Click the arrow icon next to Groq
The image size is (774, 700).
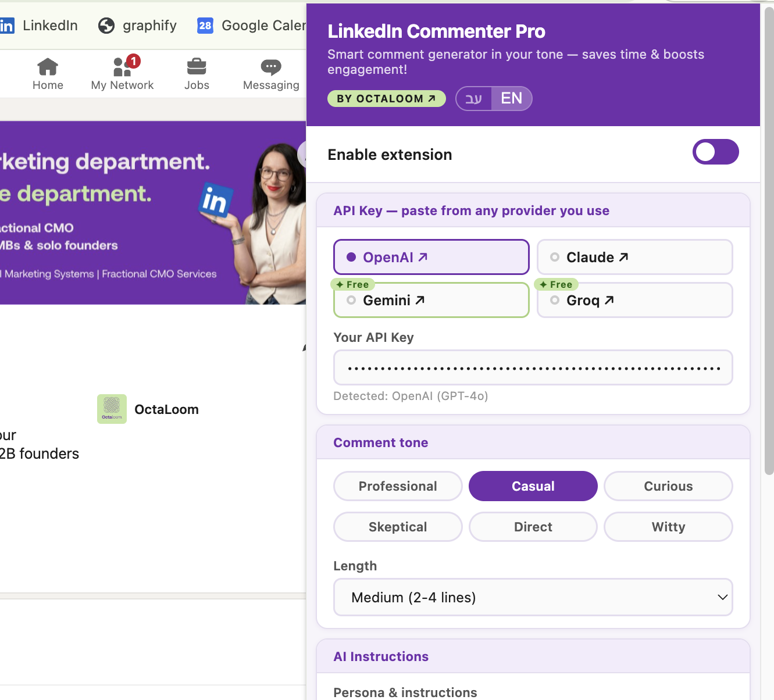(609, 300)
